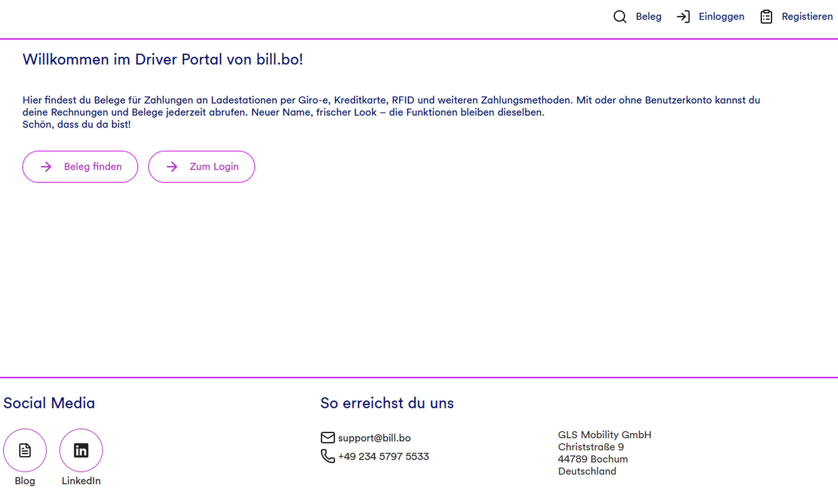Open the Einloggen menu item
The width and height of the screenshot is (838, 504).
pyautogui.click(x=721, y=17)
